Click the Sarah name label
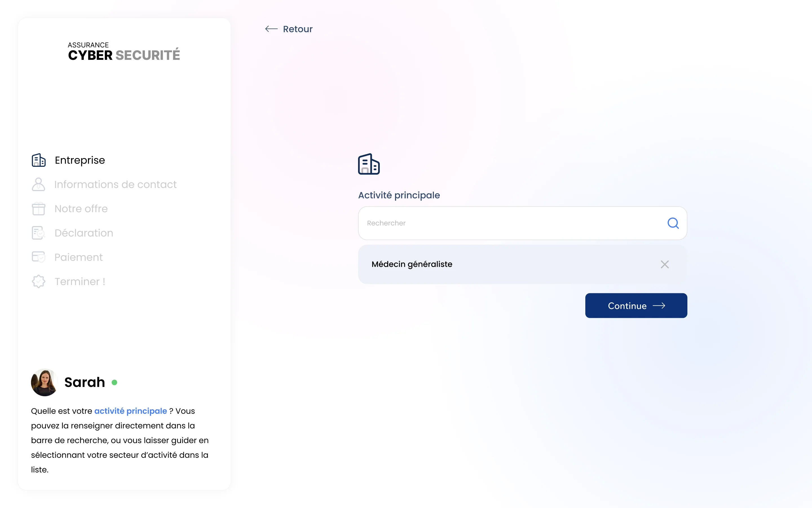 click(85, 382)
